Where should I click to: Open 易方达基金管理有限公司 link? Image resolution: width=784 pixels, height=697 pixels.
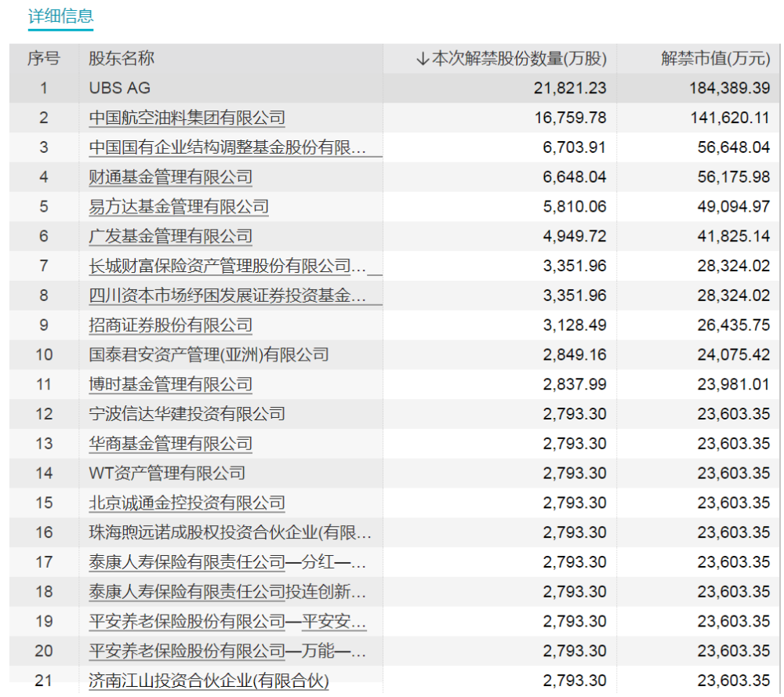(179, 206)
